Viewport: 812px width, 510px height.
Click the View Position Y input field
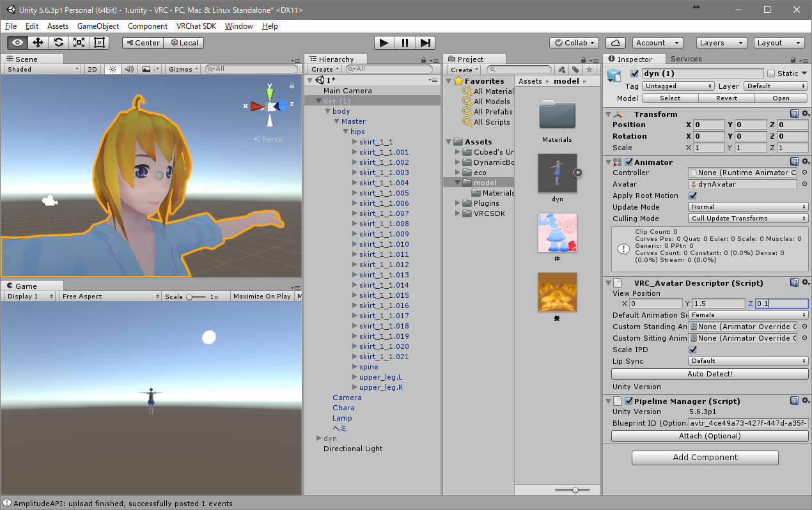tap(719, 304)
